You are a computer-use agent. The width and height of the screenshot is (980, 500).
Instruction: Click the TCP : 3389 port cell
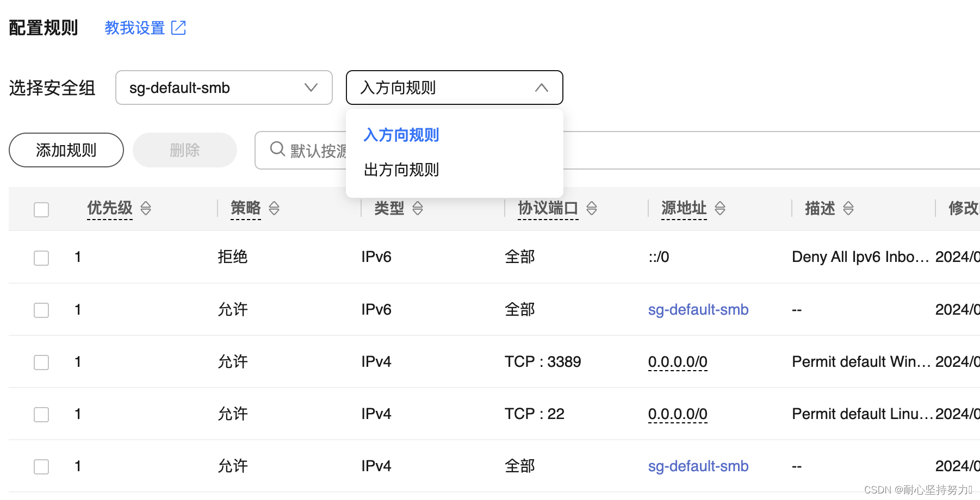pos(543,361)
